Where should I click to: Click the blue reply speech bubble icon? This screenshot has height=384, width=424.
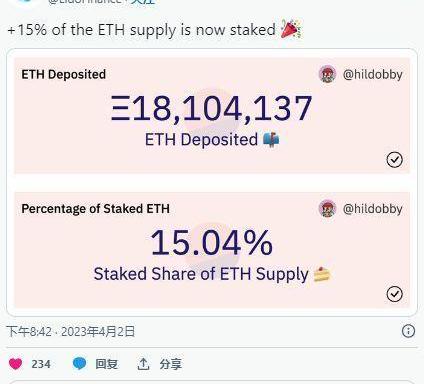coord(79,363)
